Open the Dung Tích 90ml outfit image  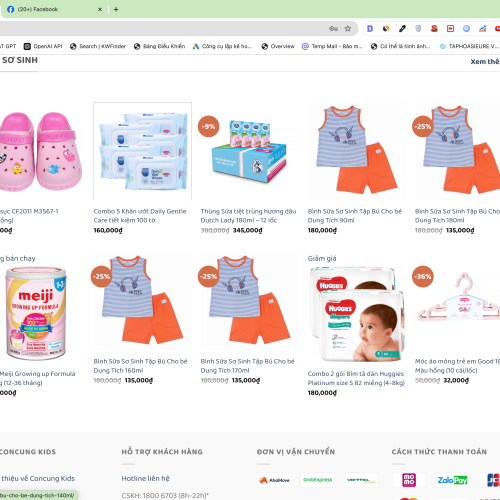tap(357, 151)
